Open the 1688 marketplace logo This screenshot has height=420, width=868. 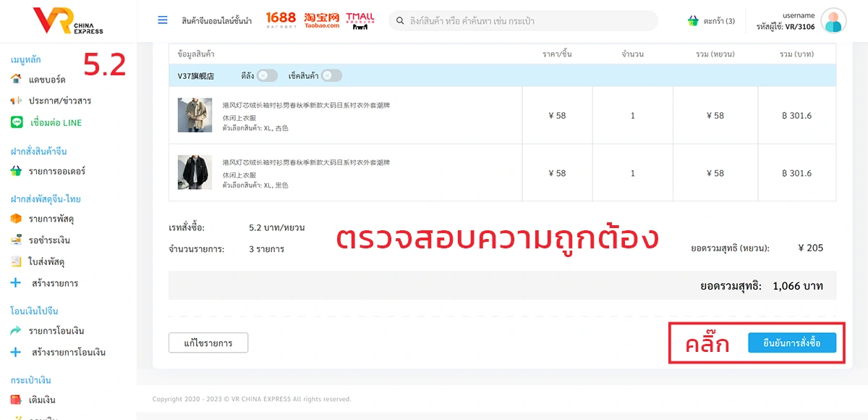(281, 20)
